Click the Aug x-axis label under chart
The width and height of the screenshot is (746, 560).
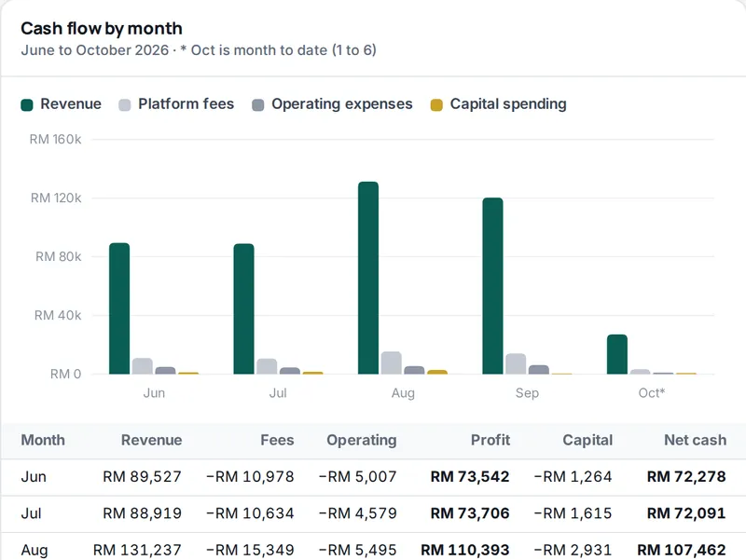(403, 393)
